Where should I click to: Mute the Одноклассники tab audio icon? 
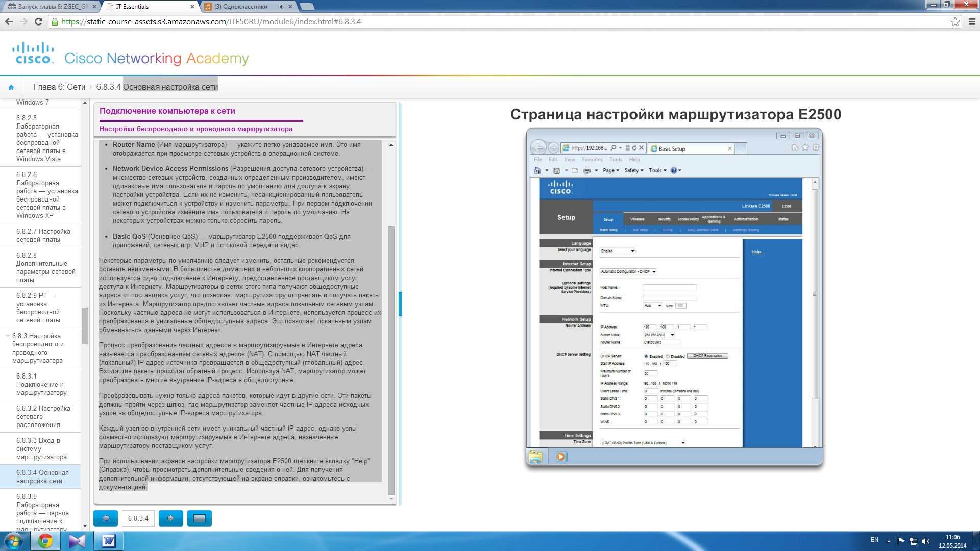click(282, 7)
